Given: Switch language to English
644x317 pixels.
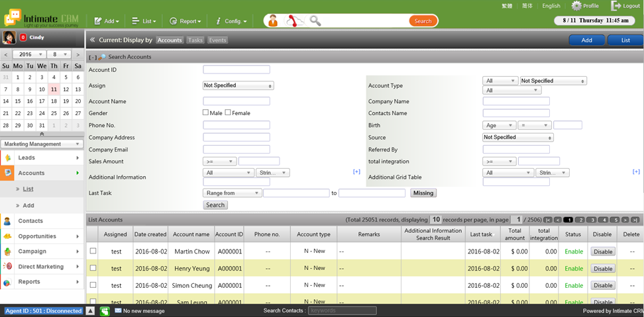Looking at the screenshot, I should pos(551,6).
